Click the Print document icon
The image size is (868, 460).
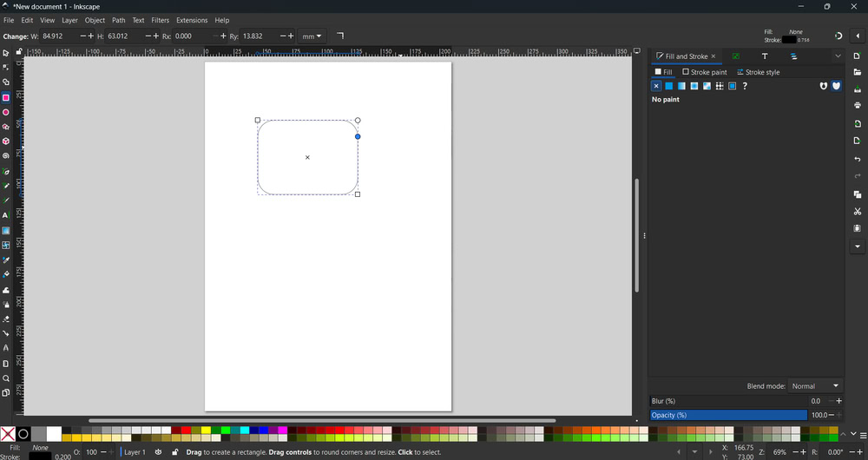pos(858,105)
